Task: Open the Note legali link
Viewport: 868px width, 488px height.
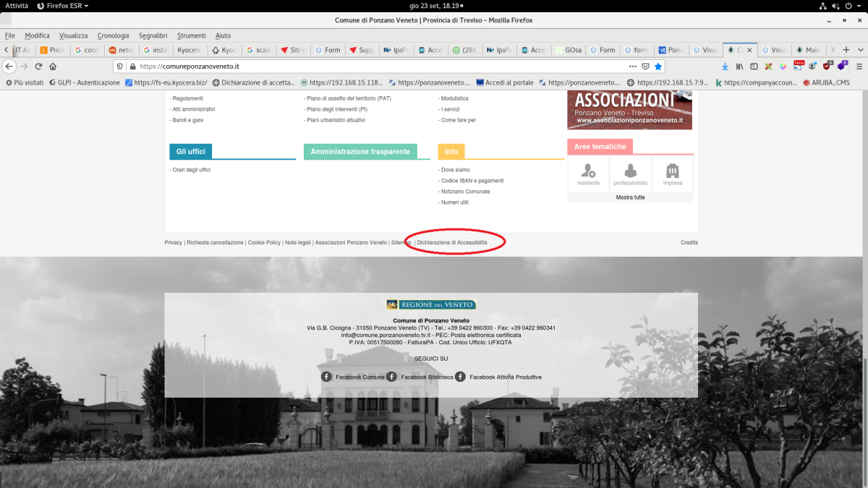Action: click(298, 243)
